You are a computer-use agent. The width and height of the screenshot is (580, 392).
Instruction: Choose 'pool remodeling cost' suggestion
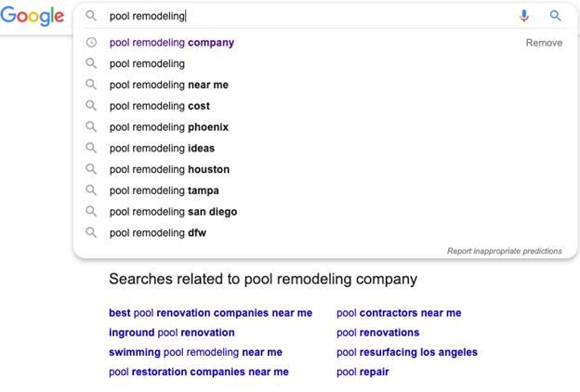(x=160, y=106)
